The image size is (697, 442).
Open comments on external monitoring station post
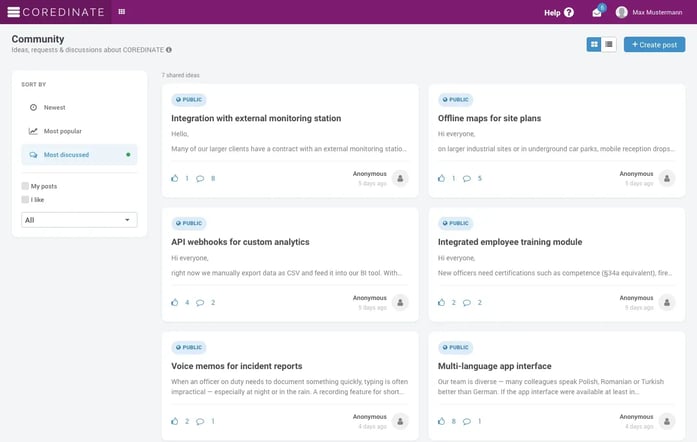click(200, 179)
